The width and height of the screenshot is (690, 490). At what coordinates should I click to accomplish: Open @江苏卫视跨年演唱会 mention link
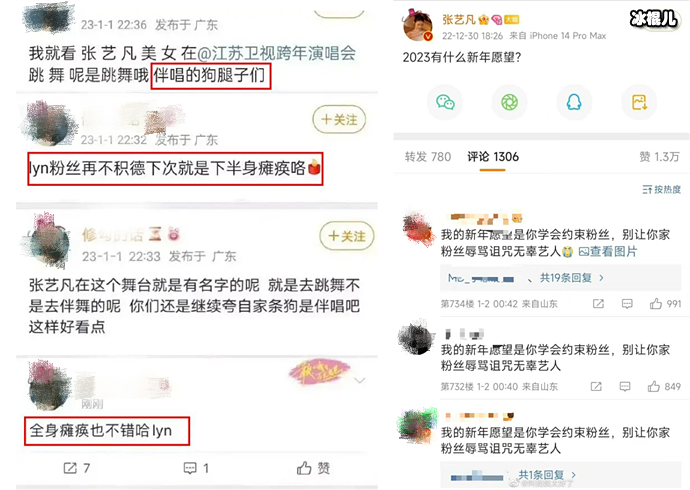coord(276,53)
